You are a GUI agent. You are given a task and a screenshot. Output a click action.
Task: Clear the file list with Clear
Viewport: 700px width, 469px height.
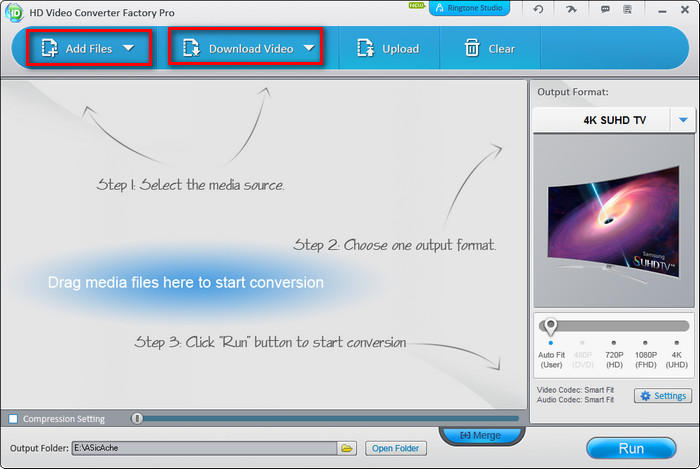[490, 48]
